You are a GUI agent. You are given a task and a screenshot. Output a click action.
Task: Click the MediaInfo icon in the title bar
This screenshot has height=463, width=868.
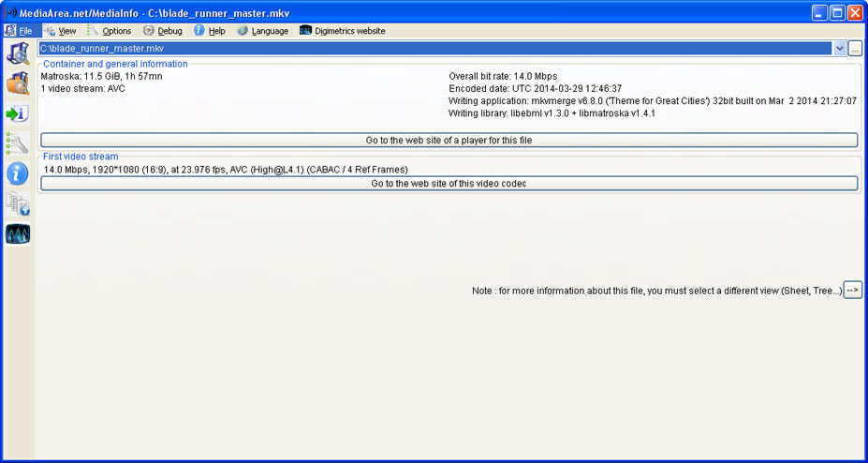(x=10, y=13)
